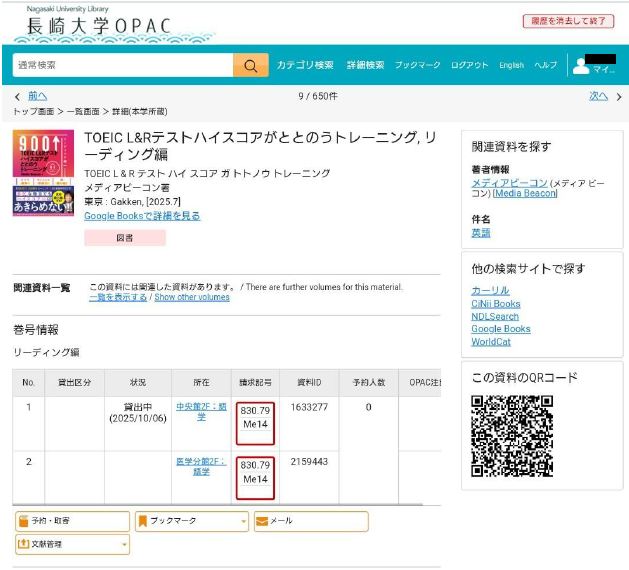Open CiNii Books link

[496, 304]
